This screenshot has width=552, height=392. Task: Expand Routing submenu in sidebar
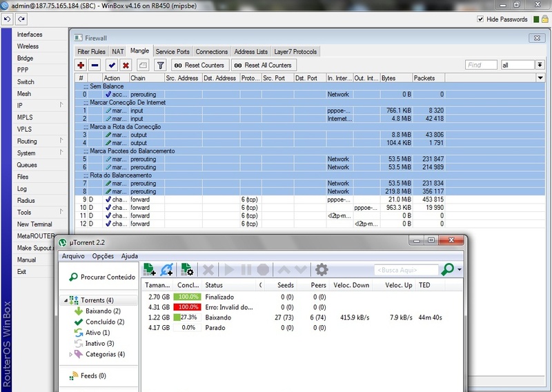pos(61,141)
